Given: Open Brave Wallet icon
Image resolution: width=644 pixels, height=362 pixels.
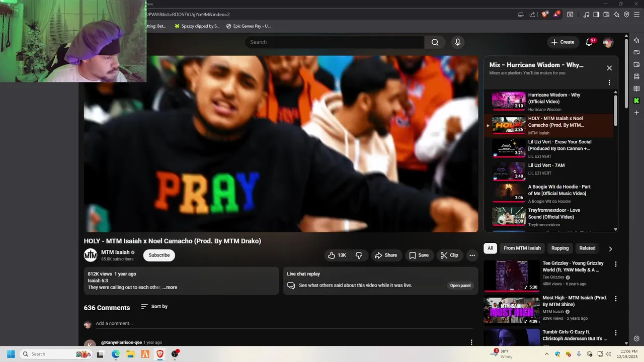Looking at the screenshot, I should coord(606,15).
